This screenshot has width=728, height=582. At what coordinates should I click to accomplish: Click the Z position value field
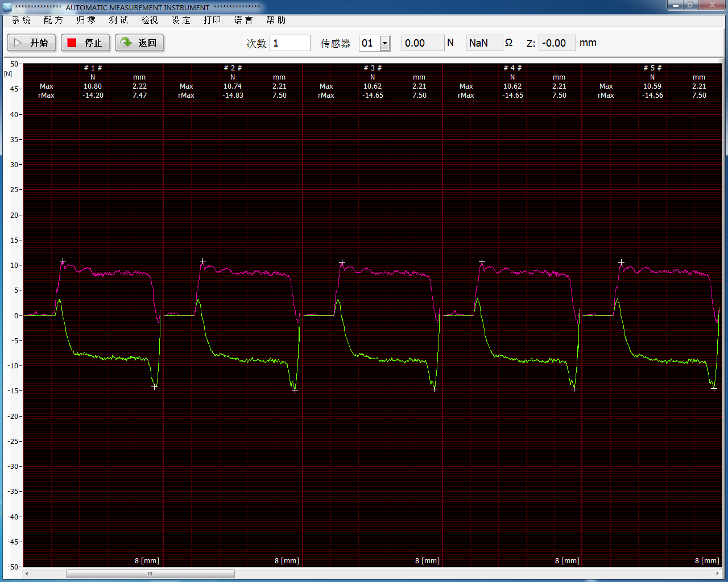(557, 43)
